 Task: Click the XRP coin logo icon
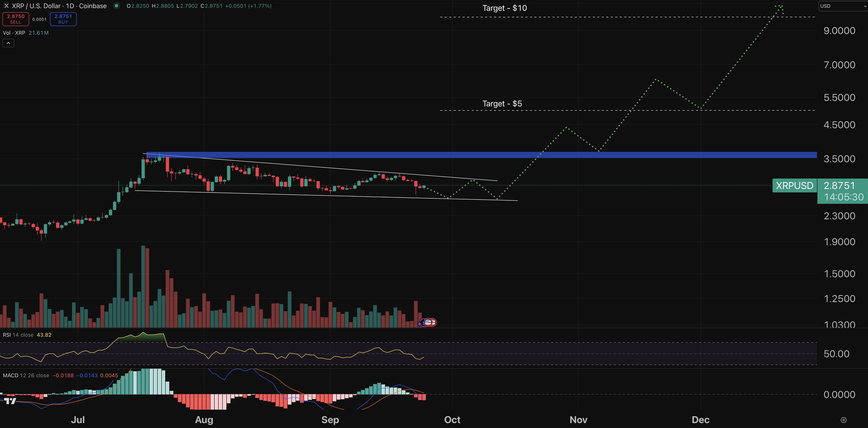6,6
